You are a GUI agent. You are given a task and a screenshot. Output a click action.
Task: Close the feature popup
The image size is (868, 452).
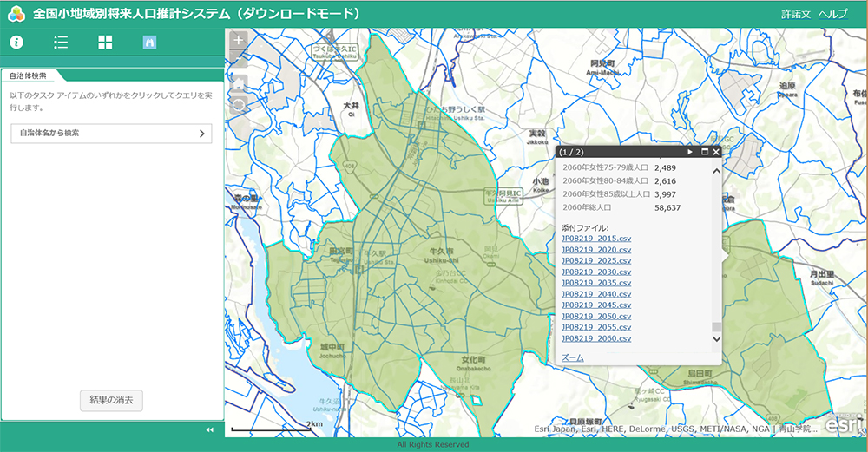coord(716,152)
